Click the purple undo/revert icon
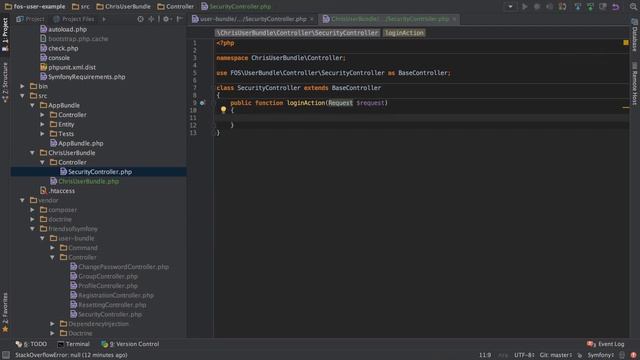Screen dimensions: 640x360 (616, 7)
